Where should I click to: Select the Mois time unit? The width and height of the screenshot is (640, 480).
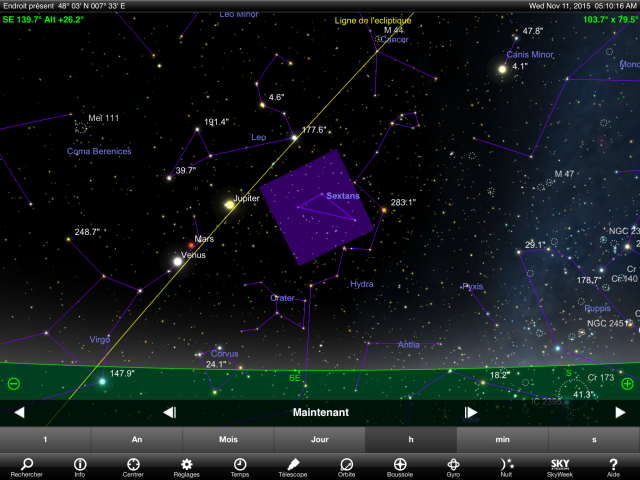[228, 440]
